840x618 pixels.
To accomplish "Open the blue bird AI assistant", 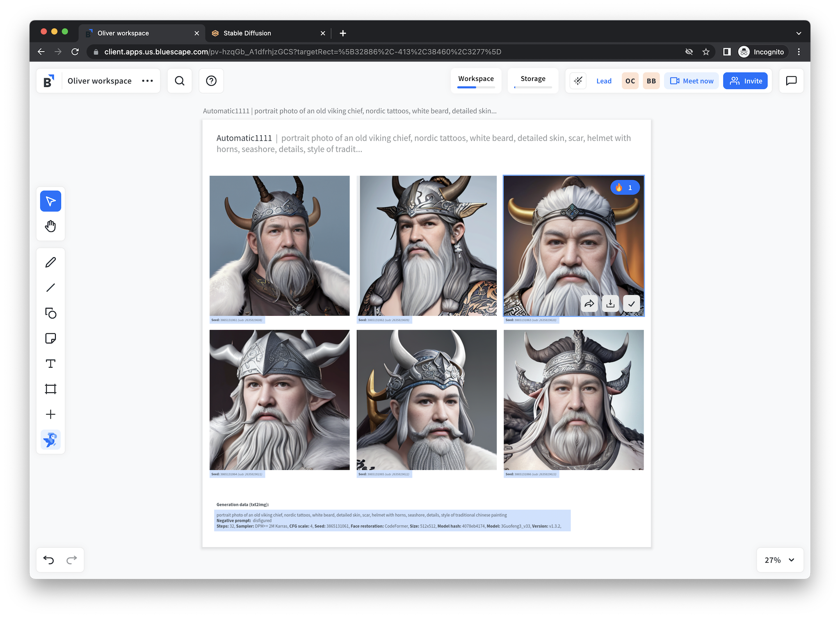I will click(x=50, y=440).
